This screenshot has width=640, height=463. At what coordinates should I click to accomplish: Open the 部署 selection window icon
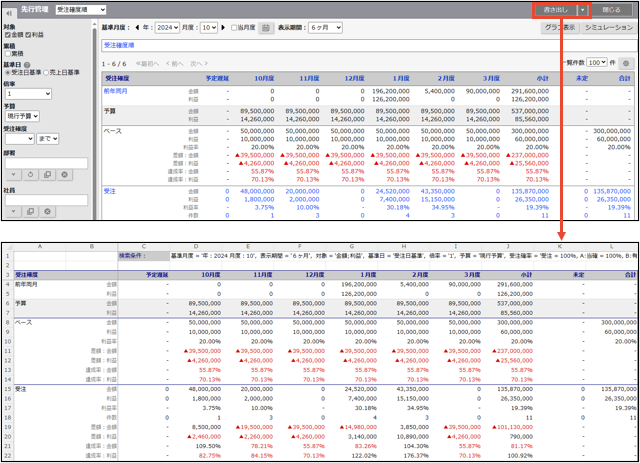[47, 175]
